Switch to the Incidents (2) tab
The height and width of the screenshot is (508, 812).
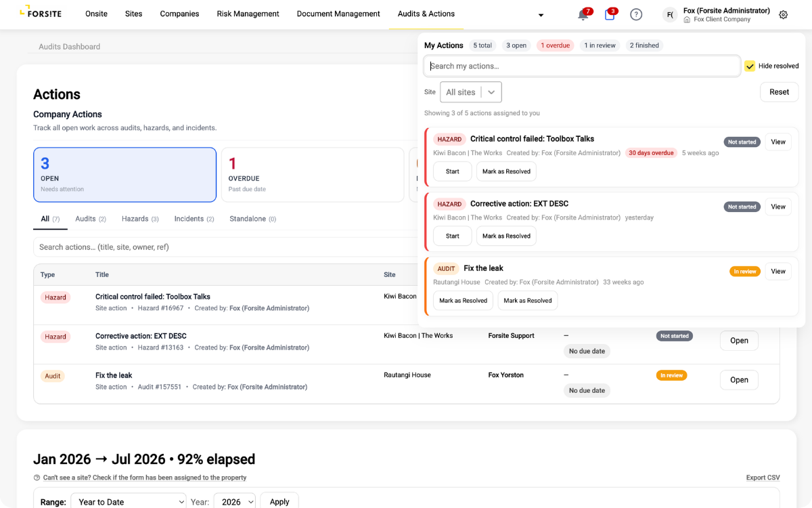pyautogui.click(x=194, y=219)
